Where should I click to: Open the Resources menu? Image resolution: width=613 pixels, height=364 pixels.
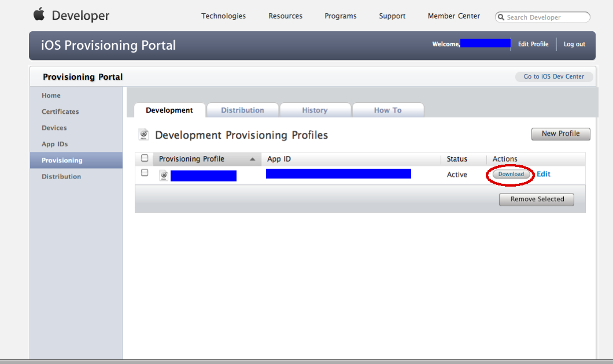285,16
